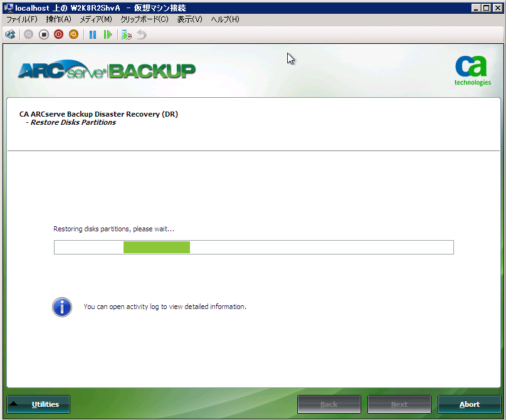Open the 表示(V) menu
Screen dimensions: 506x420
[190, 19]
